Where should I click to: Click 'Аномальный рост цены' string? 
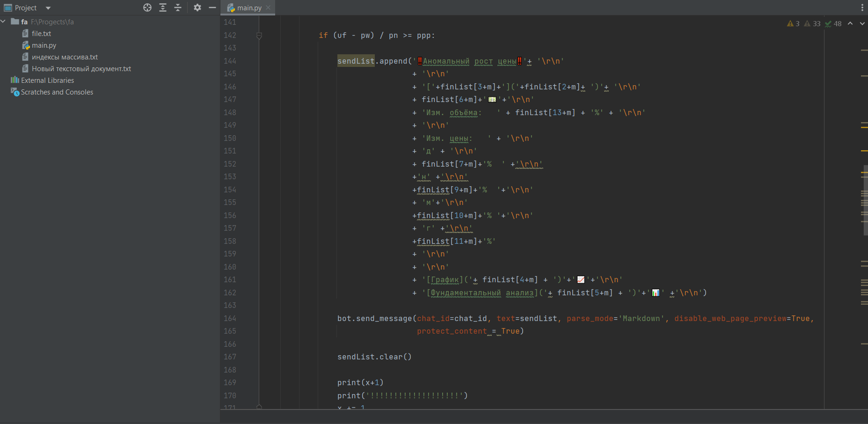coord(470,61)
